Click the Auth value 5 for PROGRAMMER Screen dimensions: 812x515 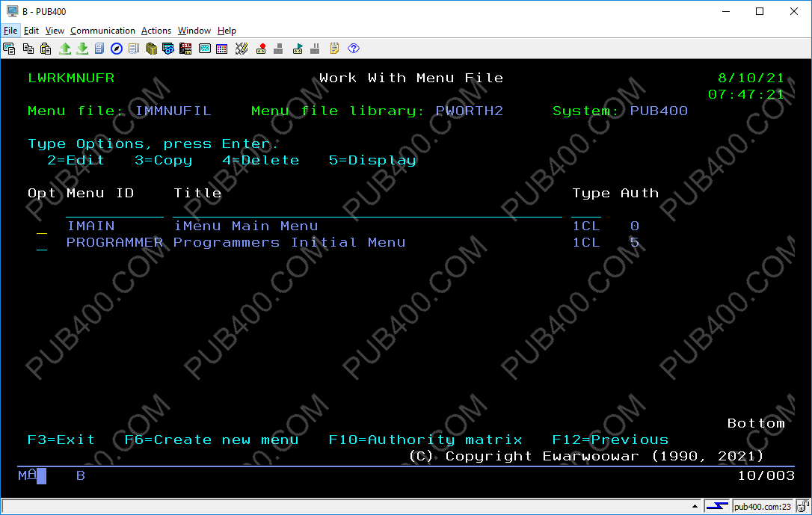point(634,243)
